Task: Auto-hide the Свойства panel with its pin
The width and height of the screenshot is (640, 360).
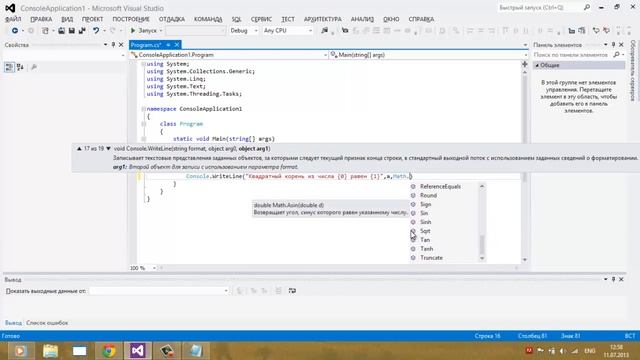Action: click(113, 45)
